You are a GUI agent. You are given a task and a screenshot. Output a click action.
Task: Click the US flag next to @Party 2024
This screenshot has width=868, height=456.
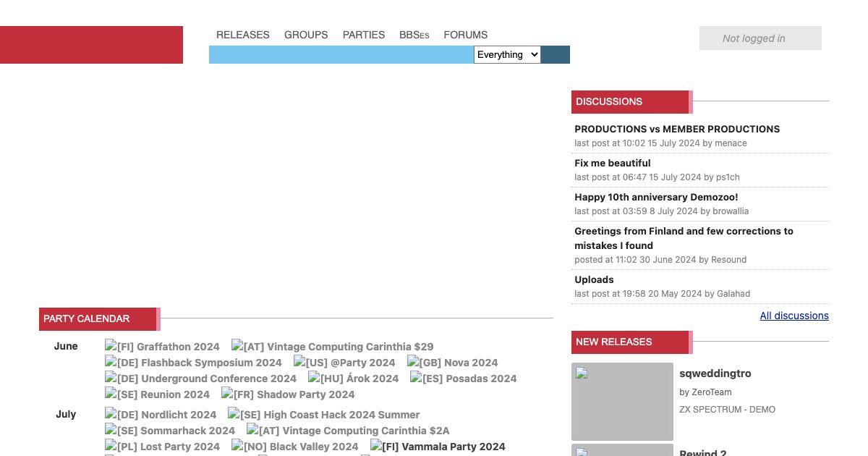click(x=299, y=363)
